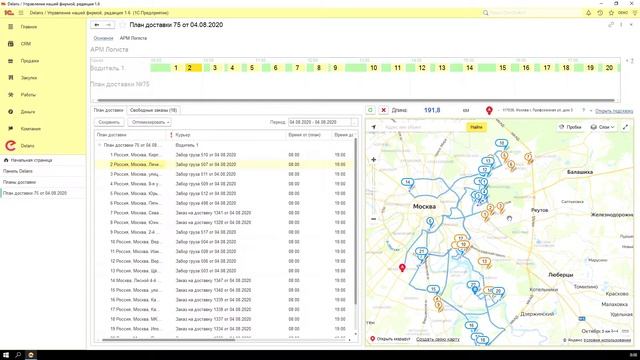640x360 pixels.
Task: Click the green refresh route button
Action: 370,110
